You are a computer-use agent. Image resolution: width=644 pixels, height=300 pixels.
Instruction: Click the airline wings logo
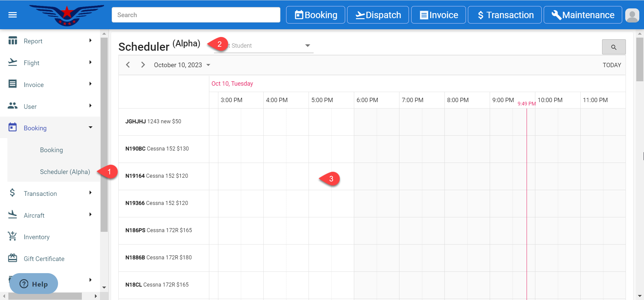(x=67, y=15)
